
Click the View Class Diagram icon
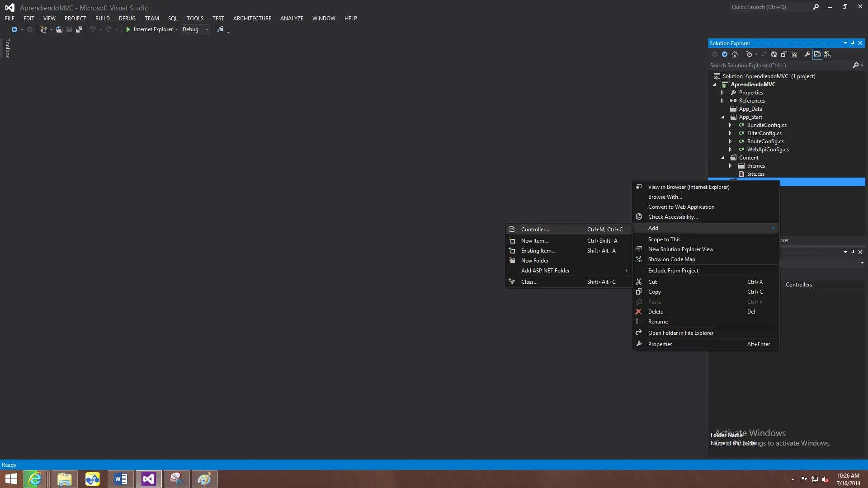pos(827,54)
